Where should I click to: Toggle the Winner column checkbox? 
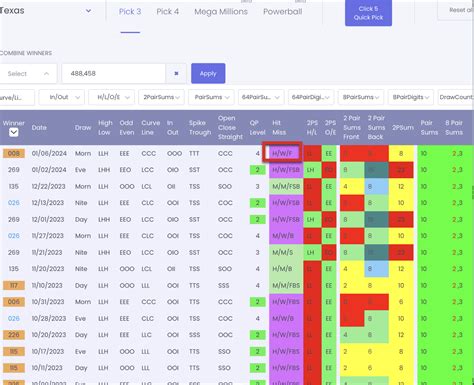pyautogui.click(x=14, y=133)
